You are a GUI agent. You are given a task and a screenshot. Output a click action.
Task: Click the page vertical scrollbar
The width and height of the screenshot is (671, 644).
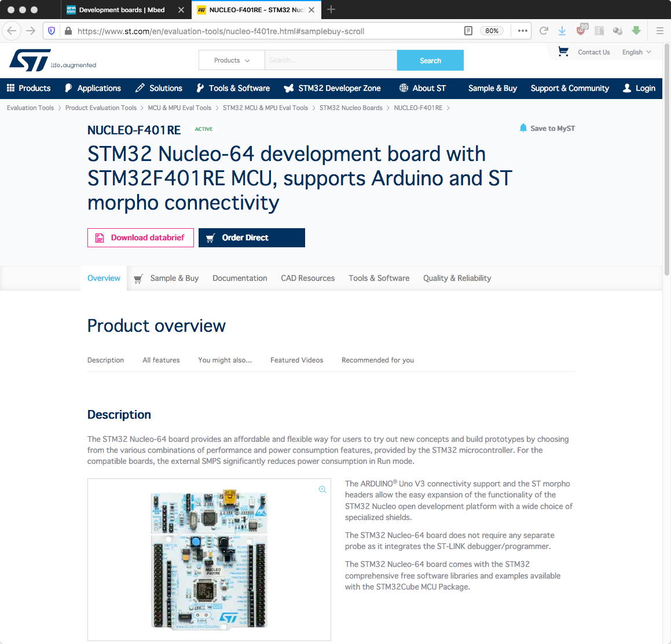click(x=667, y=159)
